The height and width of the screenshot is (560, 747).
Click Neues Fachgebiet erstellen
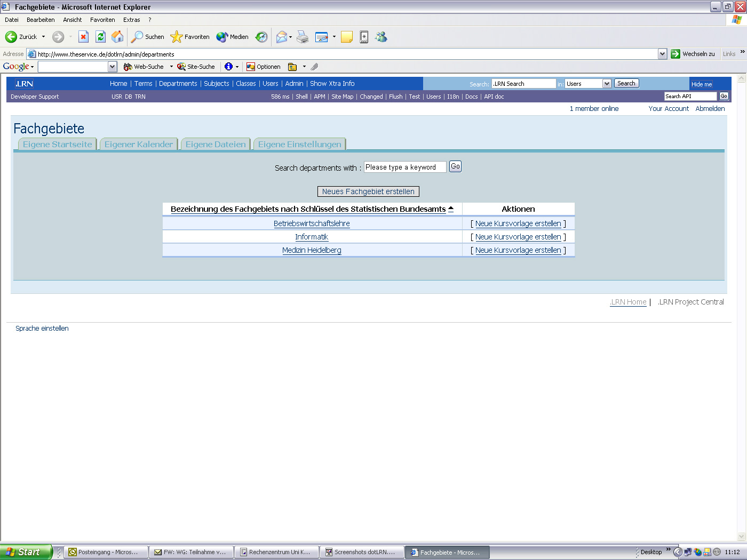(x=368, y=191)
